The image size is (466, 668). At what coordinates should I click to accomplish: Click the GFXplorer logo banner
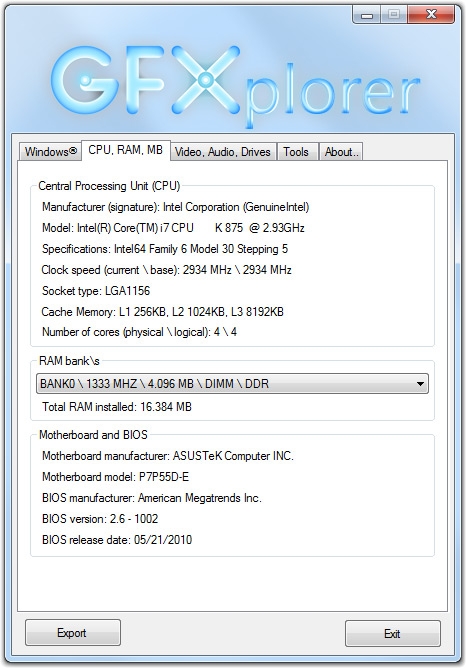235,86
